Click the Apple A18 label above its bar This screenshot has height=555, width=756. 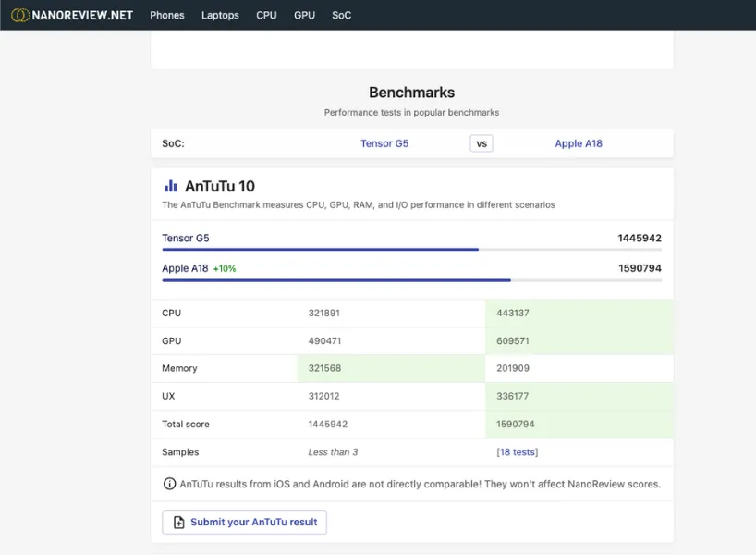(185, 268)
